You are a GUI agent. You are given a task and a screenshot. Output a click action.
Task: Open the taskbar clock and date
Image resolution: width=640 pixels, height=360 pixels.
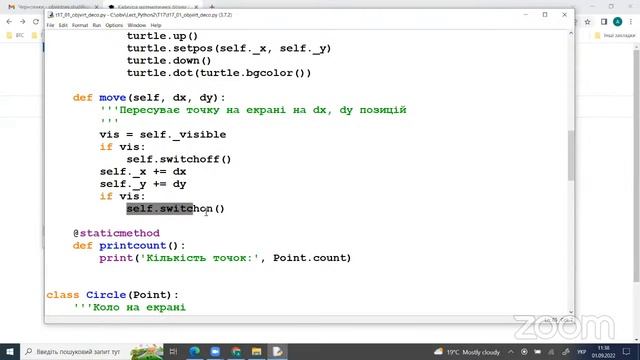pyautogui.click(x=603, y=352)
